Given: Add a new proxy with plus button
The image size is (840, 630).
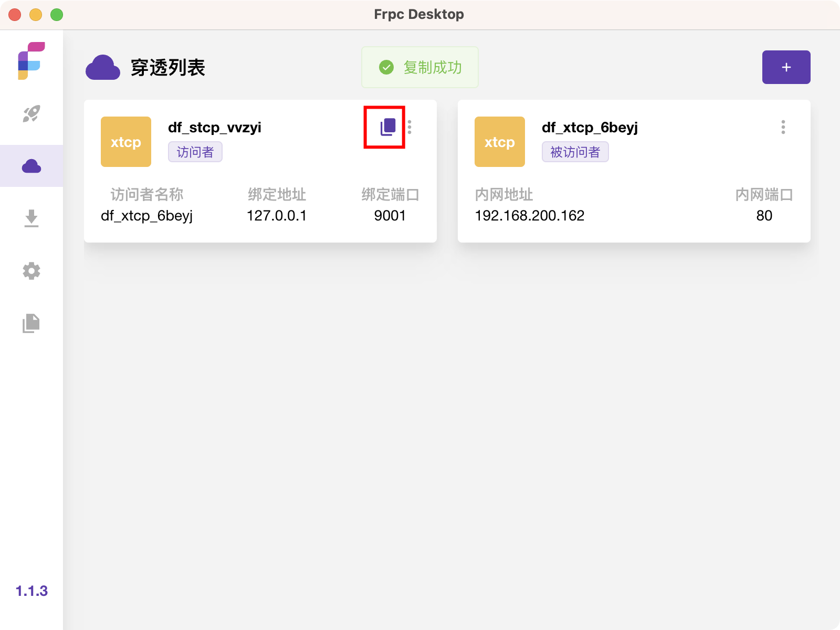Looking at the screenshot, I should click(786, 67).
